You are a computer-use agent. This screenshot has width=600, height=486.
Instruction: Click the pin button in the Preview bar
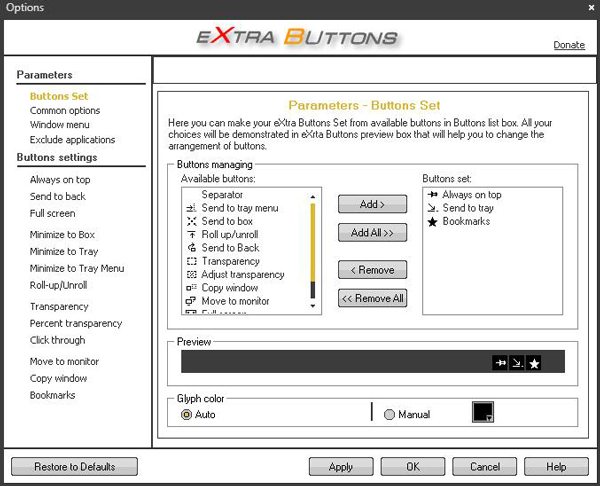[x=500, y=363]
